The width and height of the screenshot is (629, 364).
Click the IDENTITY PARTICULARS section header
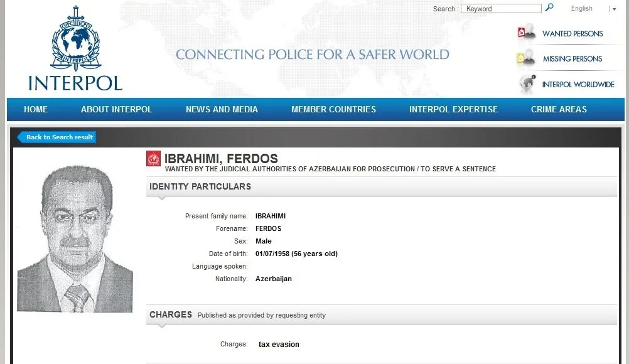click(x=381, y=187)
